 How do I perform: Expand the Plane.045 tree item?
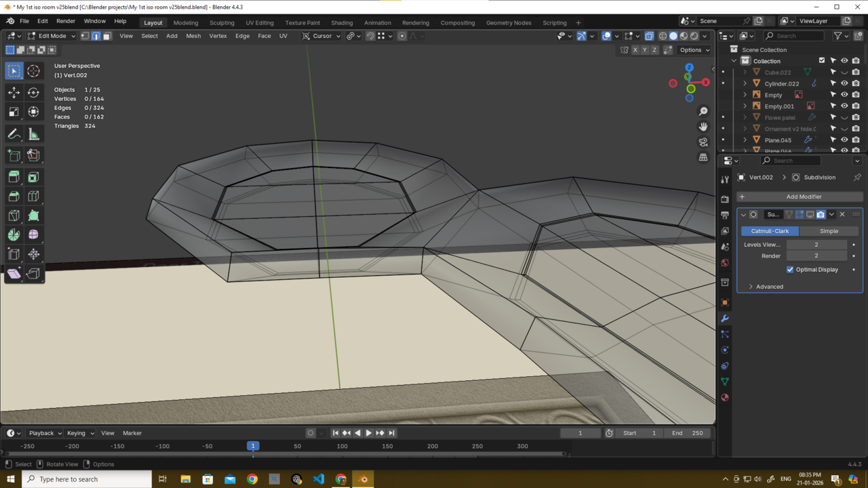[x=745, y=140]
